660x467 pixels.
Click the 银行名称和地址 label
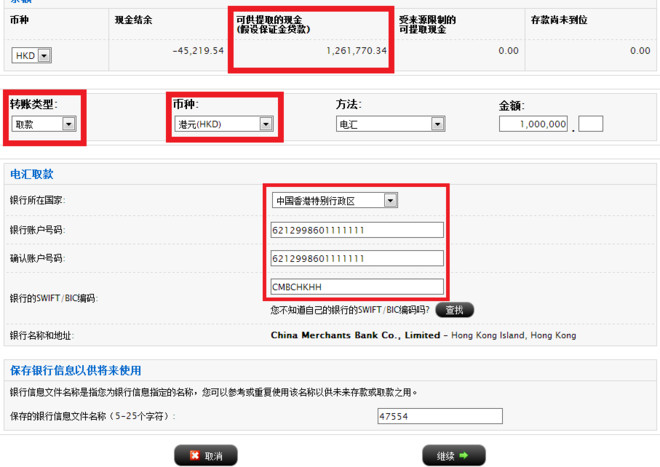(42, 336)
